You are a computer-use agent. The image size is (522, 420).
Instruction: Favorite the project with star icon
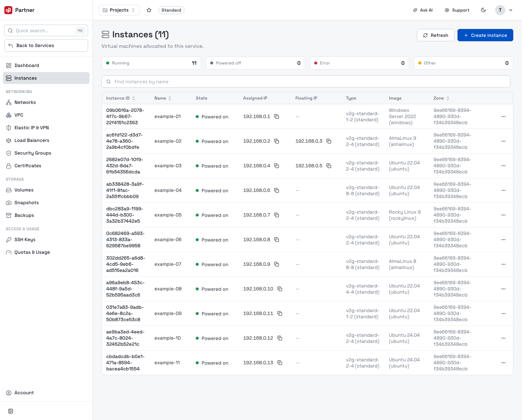[149, 10]
